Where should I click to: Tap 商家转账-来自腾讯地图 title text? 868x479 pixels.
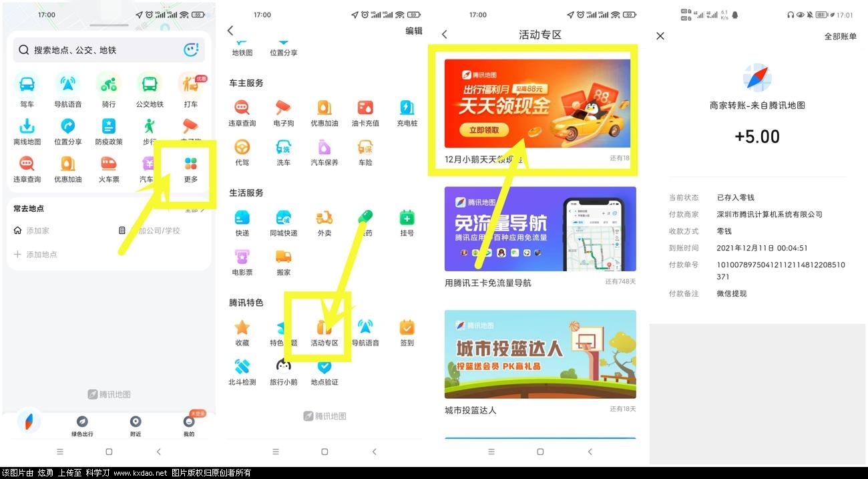click(x=757, y=106)
